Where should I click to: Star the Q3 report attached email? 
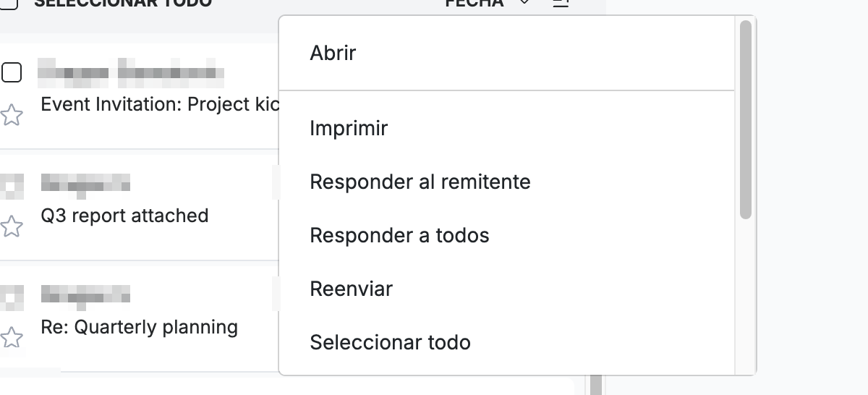[11, 226]
